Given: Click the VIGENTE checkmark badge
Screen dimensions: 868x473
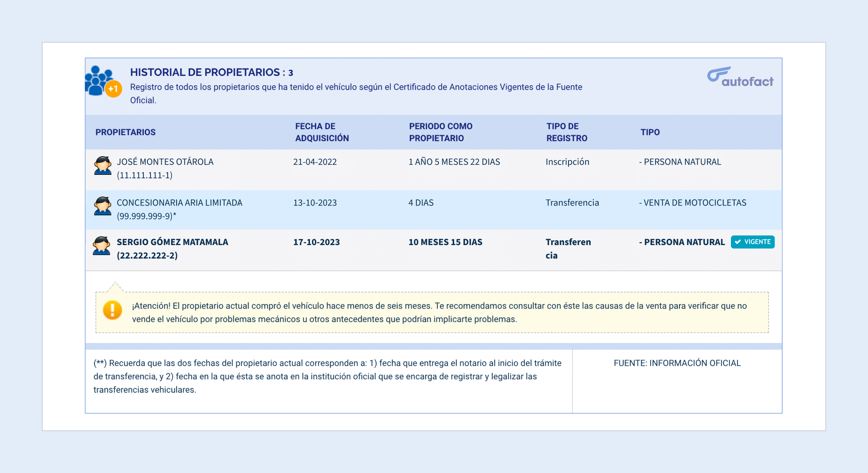Looking at the screenshot, I should (753, 242).
